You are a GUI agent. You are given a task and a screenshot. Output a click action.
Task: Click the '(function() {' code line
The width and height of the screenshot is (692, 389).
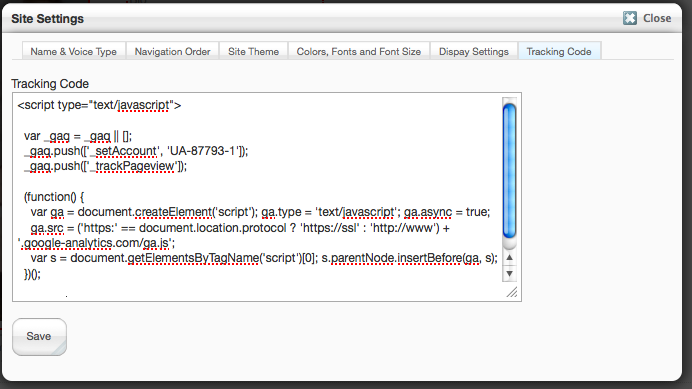click(x=54, y=197)
